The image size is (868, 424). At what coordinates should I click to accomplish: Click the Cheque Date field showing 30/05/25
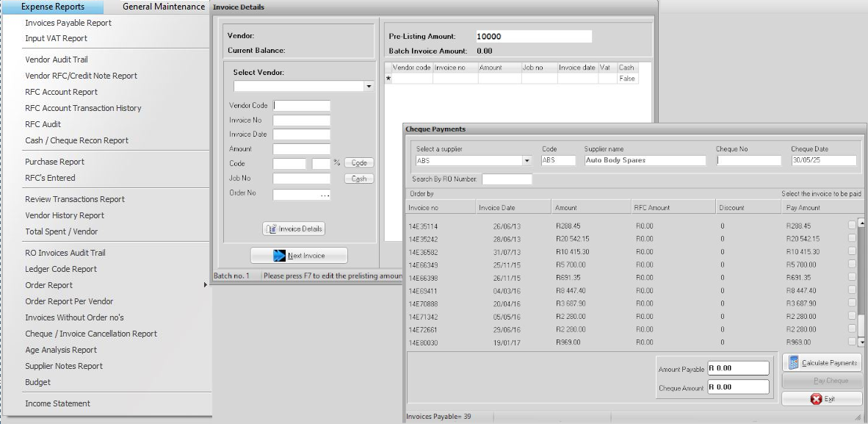tap(824, 160)
